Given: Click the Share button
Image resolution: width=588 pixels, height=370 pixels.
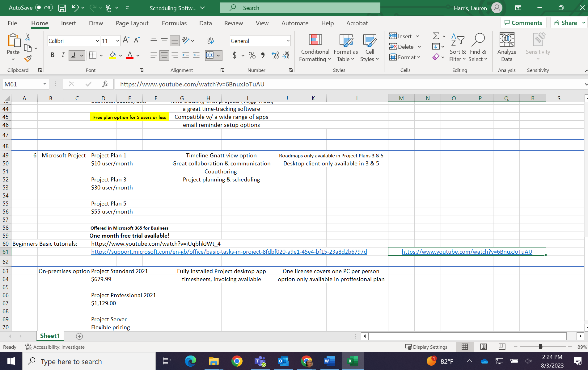Looking at the screenshot, I should 565,23.
